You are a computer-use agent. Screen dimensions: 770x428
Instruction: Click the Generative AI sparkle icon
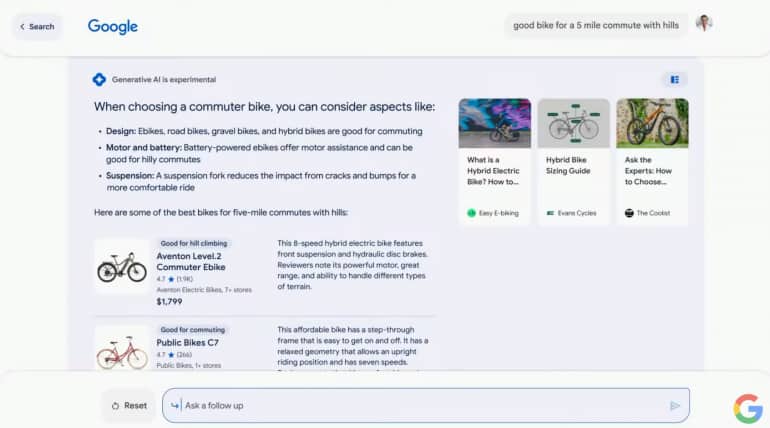point(99,80)
